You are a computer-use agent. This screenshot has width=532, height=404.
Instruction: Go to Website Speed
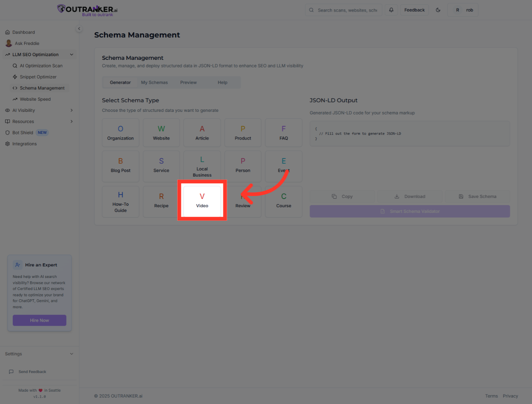(x=35, y=100)
